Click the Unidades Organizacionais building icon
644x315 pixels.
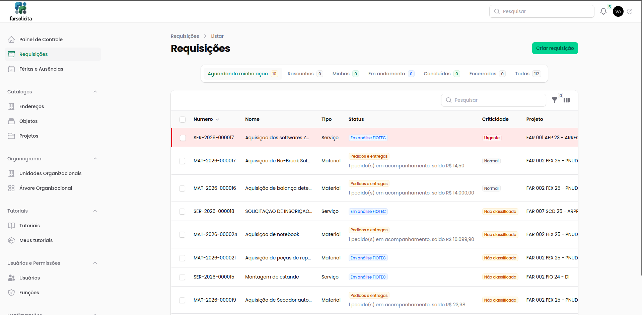coord(11,173)
